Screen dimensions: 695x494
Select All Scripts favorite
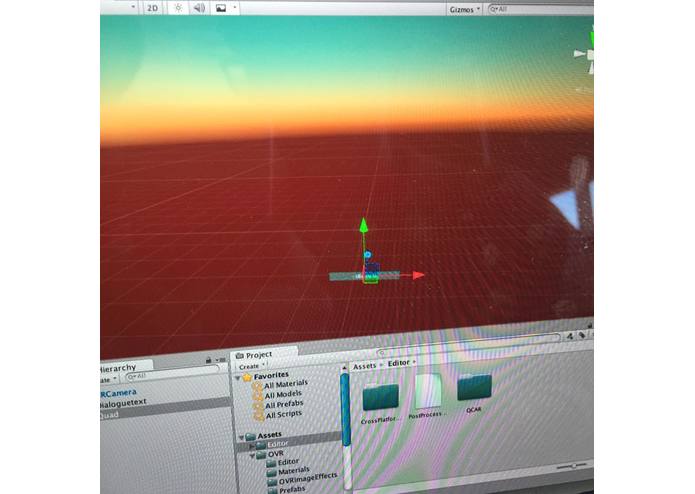click(x=284, y=415)
